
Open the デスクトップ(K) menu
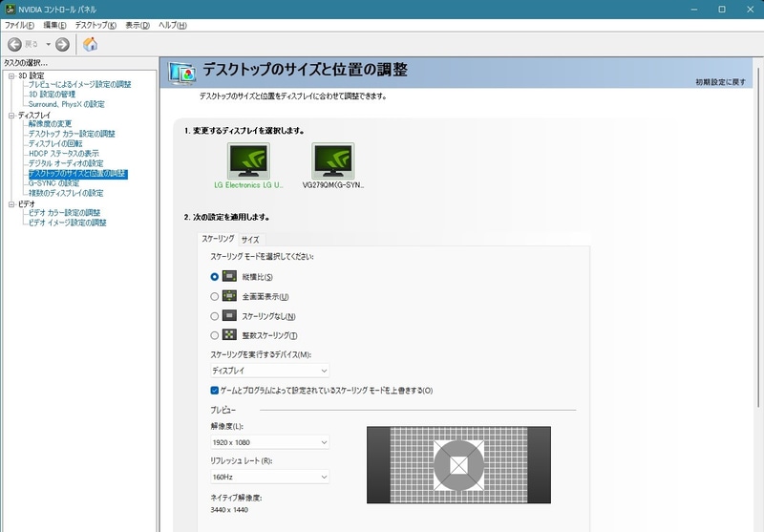(95, 26)
